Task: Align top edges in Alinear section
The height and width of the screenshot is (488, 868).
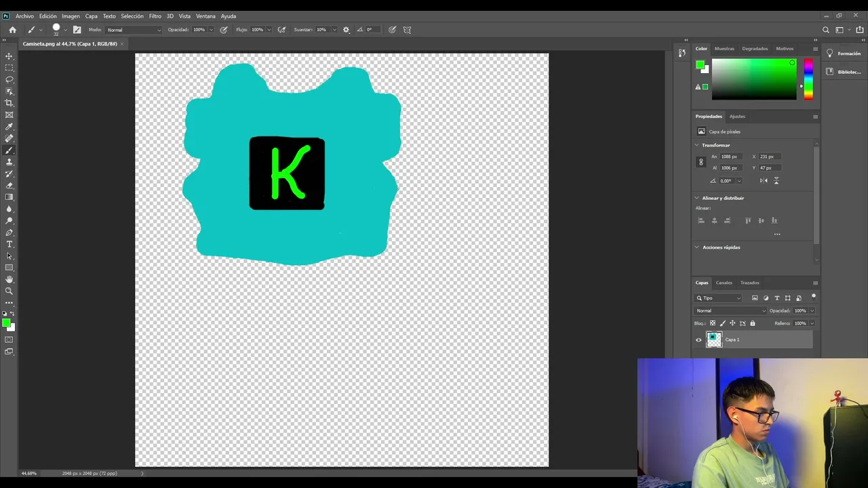Action: pos(748,220)
